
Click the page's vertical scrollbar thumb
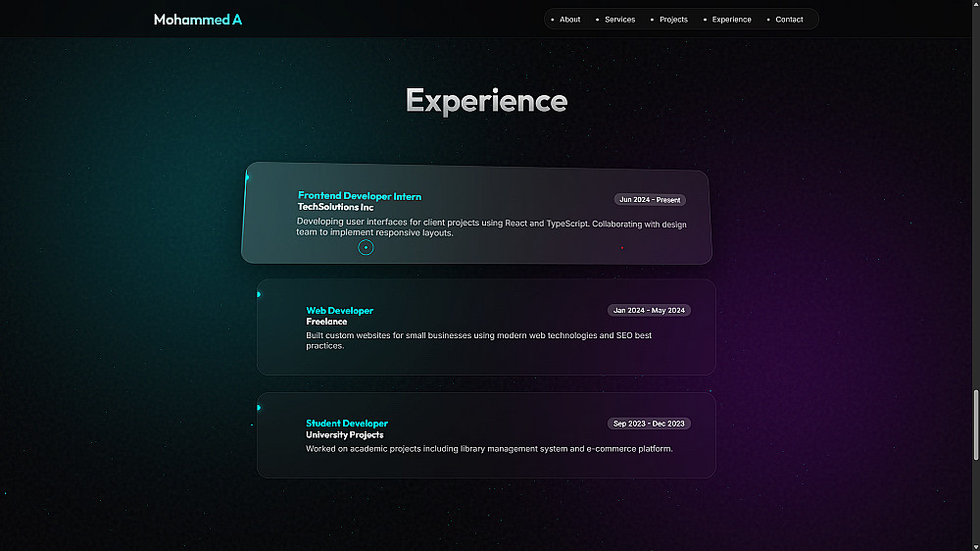pyautogui.click(x=975, y=425)
